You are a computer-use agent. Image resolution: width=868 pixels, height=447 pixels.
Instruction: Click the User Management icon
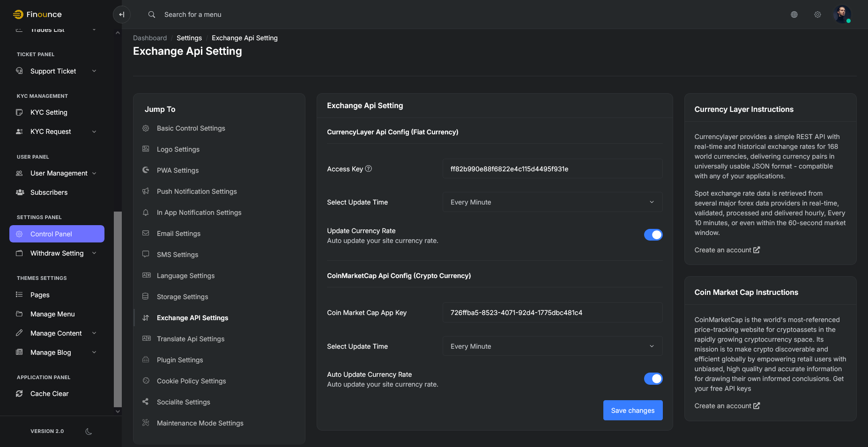(19, 173)
